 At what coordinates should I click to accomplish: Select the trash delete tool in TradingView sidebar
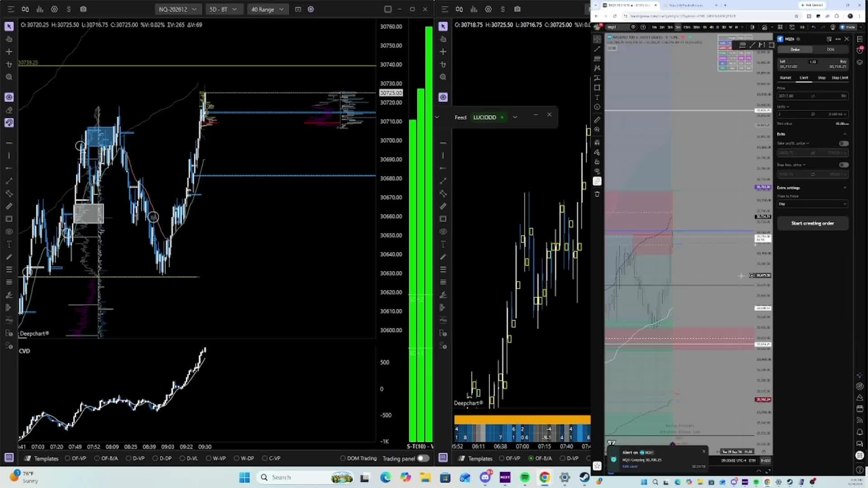597,194
